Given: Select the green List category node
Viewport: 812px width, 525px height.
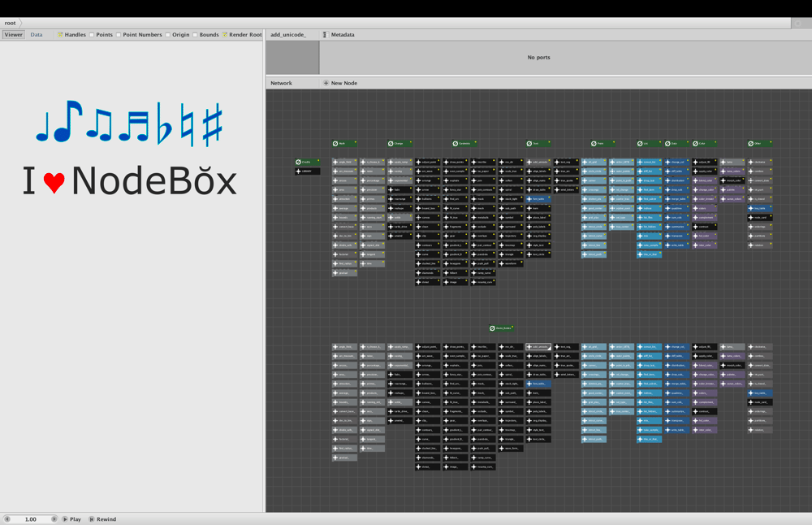Looking at the screenshot, I should [x=650, y=144].
